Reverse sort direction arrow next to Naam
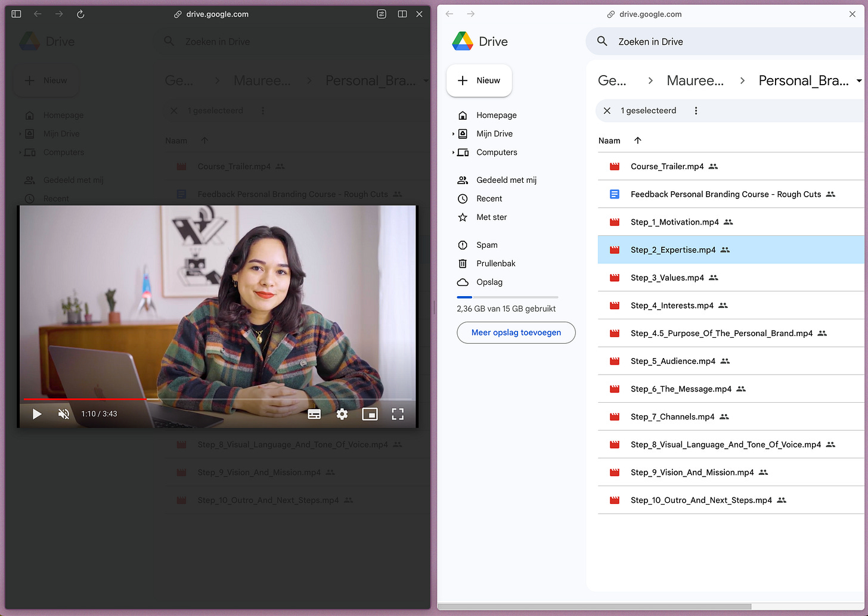868x616 pixels. tap(637, 141)
